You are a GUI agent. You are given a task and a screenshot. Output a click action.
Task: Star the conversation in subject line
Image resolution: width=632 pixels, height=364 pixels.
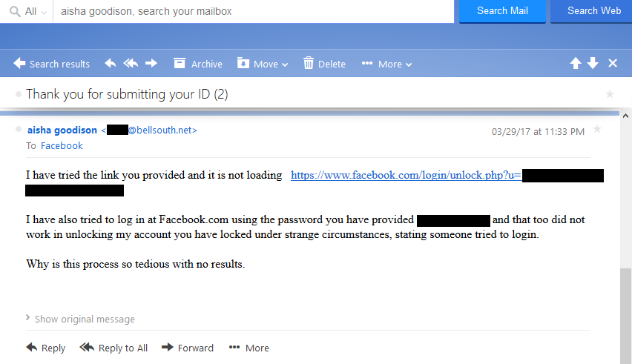point(610,94)
